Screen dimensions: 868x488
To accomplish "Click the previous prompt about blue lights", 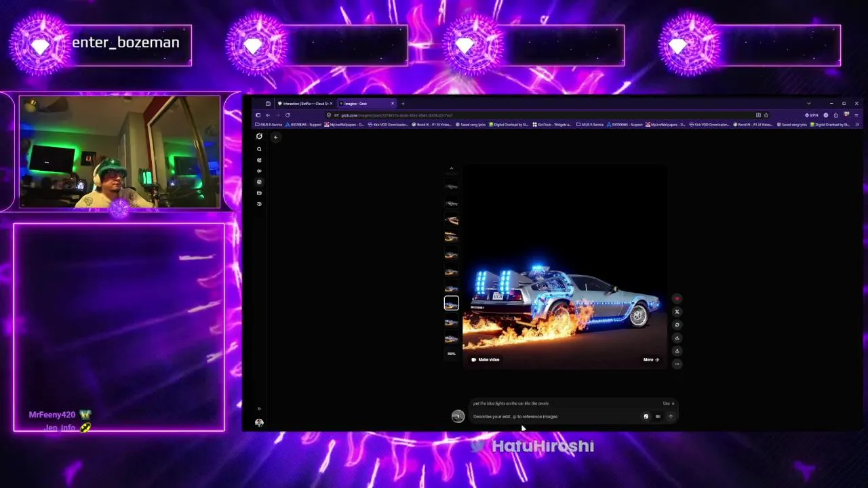I will tap(511, 403).
